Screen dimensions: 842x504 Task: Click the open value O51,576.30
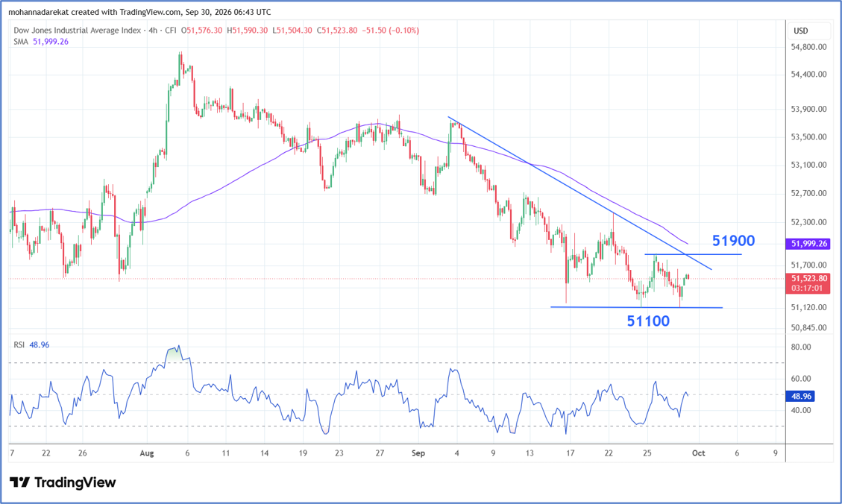201,31
